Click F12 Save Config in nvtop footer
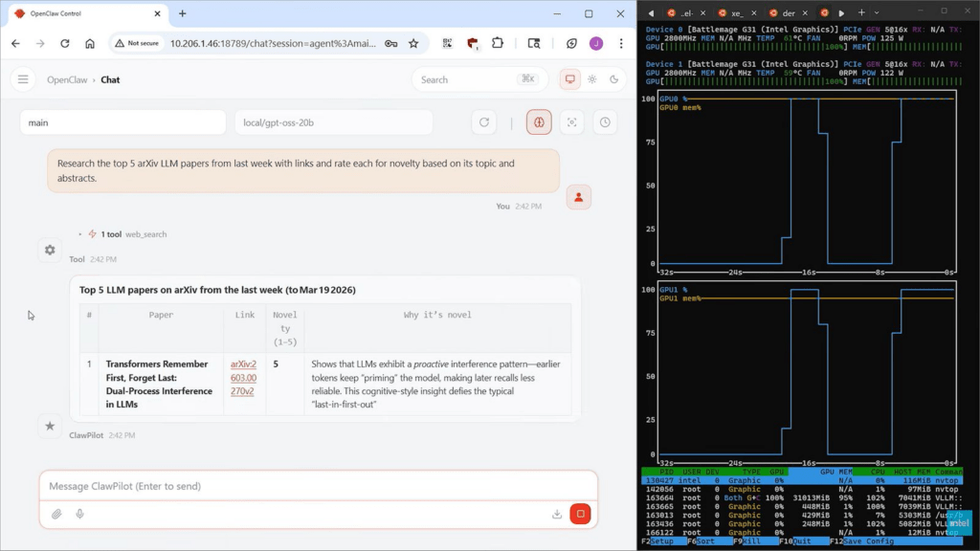The width and height of the screenshot is (980, 551). pos(862,541)
